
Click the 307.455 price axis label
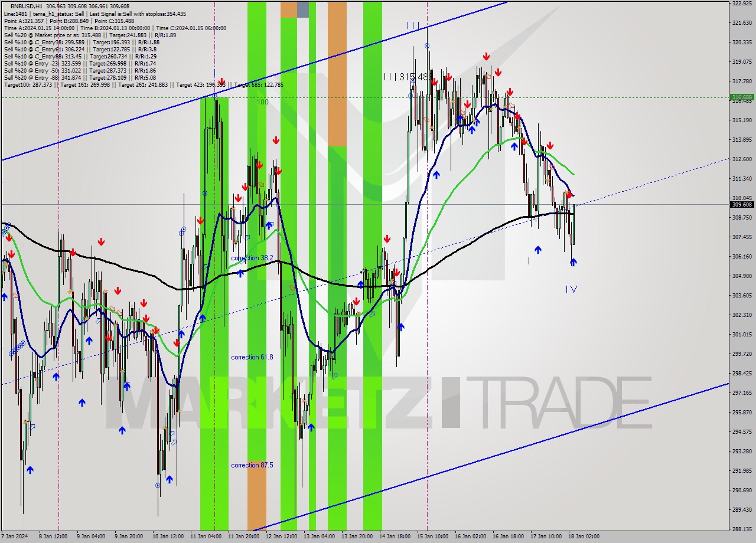coord(742,237)
